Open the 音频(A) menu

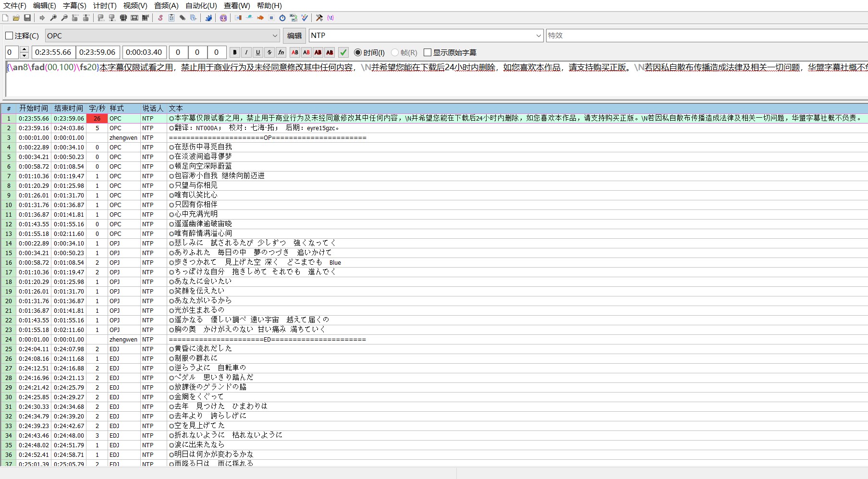[166, 6]
